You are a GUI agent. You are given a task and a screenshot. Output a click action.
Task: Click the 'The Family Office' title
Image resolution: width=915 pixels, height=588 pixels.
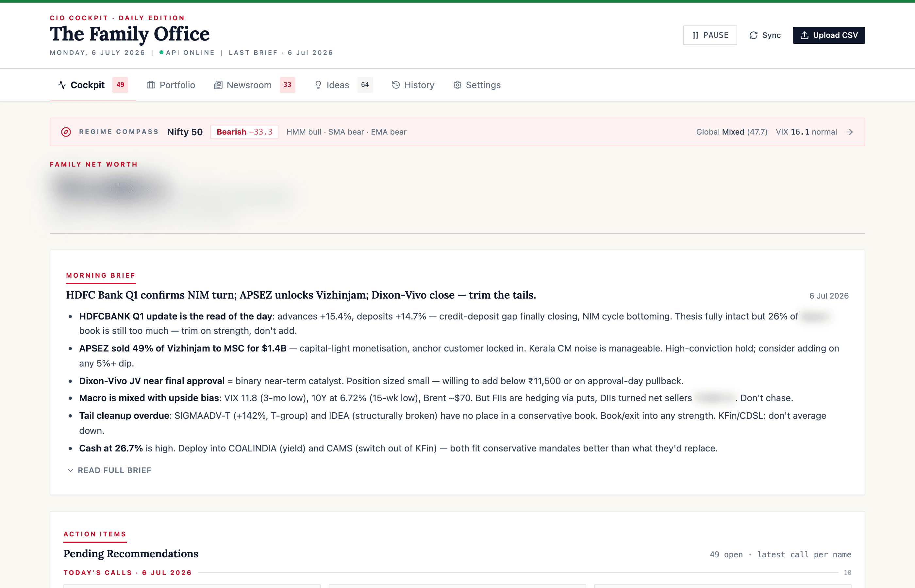[130, 34]
